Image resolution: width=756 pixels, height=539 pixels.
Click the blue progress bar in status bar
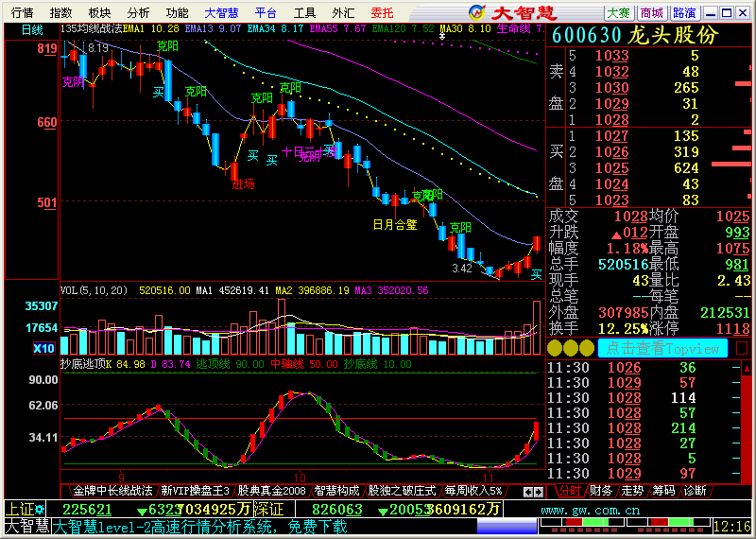[507, 527]
